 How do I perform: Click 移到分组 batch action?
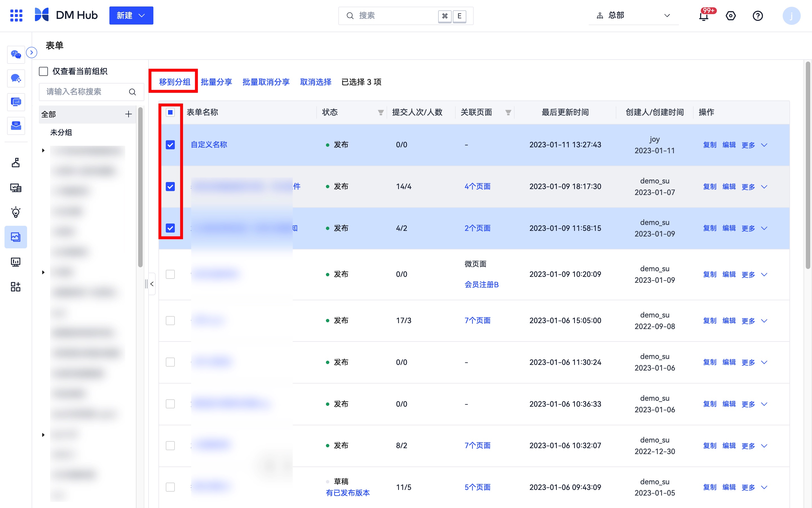click(175, 82)
